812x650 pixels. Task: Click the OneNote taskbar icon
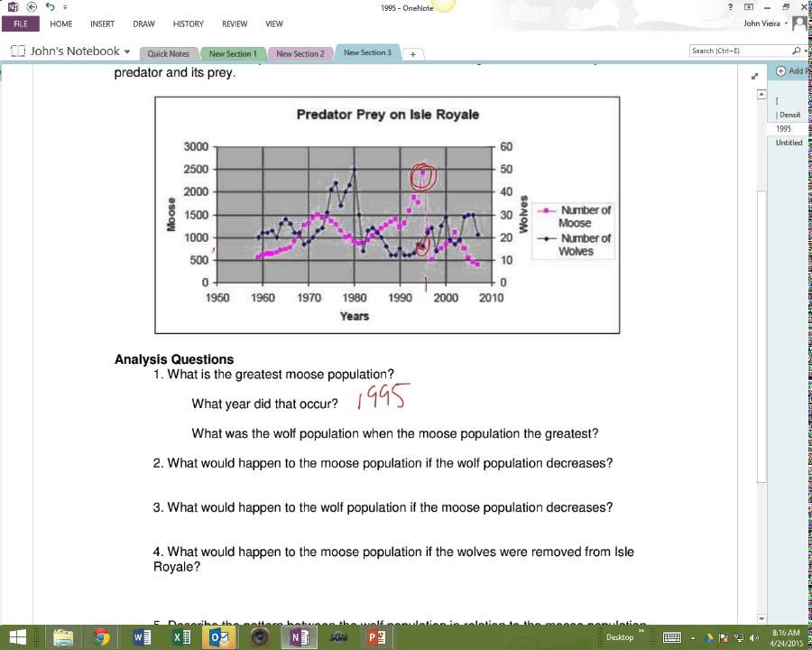[x=300, y=637]
